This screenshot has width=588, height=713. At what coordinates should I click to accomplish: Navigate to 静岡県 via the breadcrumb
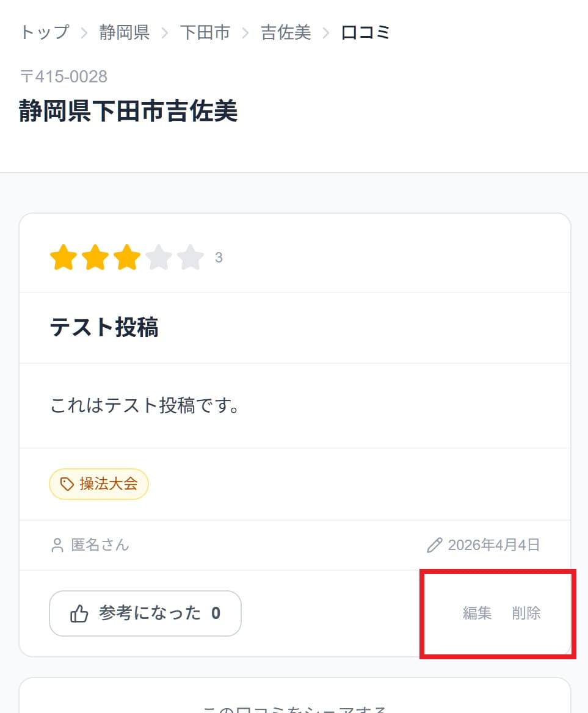124,32
